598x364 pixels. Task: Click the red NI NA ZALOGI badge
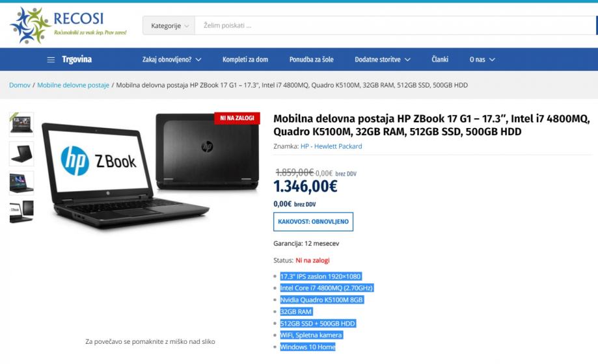[x=237, y=118]
